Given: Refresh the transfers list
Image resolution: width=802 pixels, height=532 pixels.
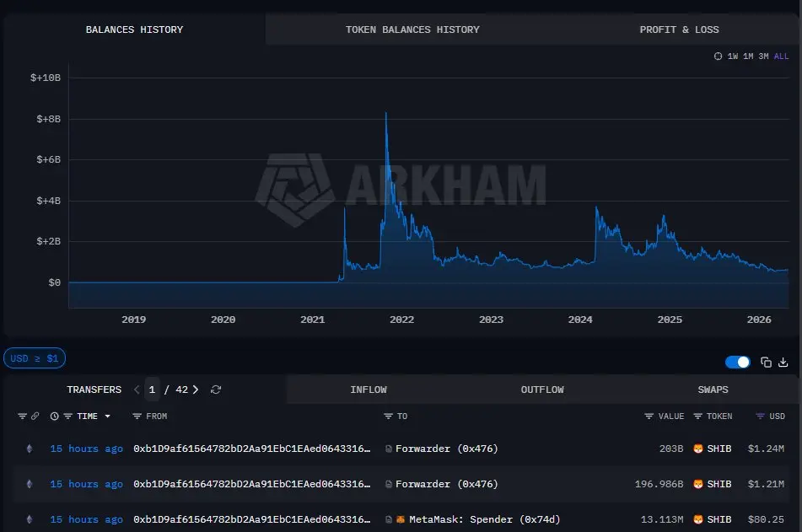Looking at the screenshot, I should pyautogui.click(x=216, y=390).
